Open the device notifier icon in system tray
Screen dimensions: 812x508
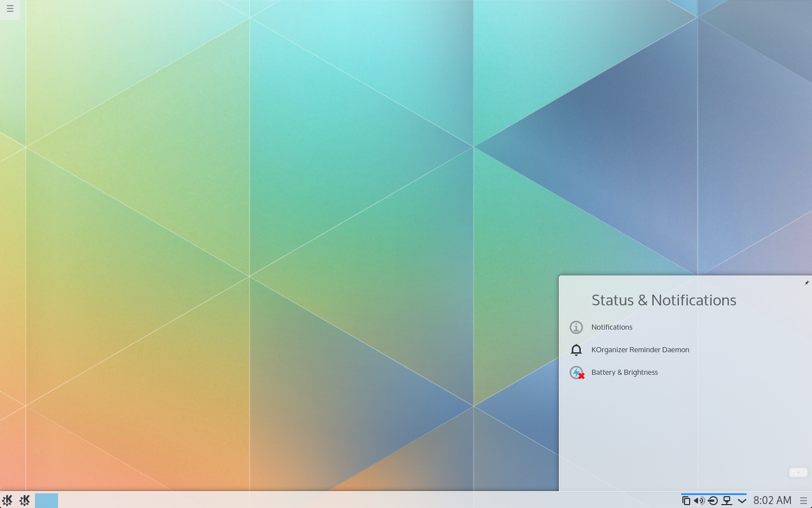tap(728, 500)
